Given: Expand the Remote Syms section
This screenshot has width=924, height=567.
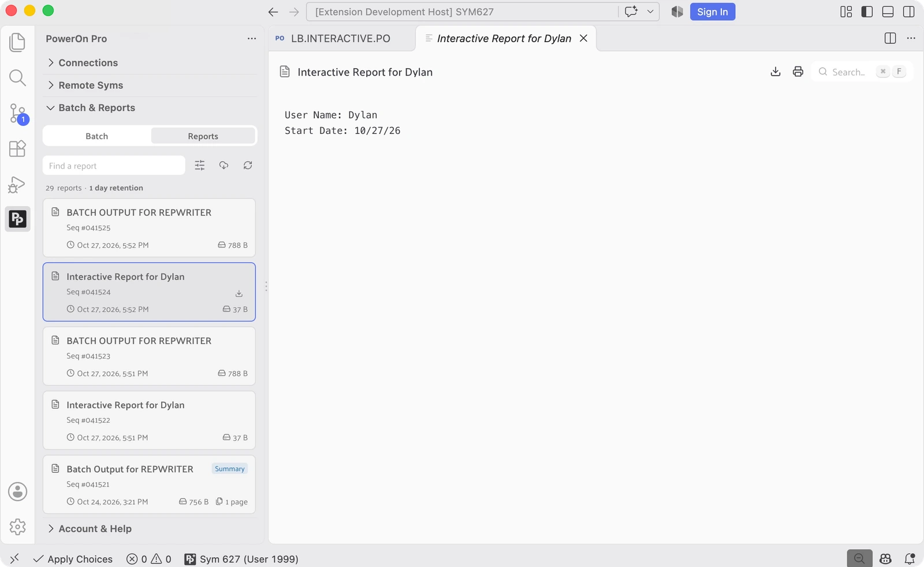Looking at the screenshot, I should point(150,85).
